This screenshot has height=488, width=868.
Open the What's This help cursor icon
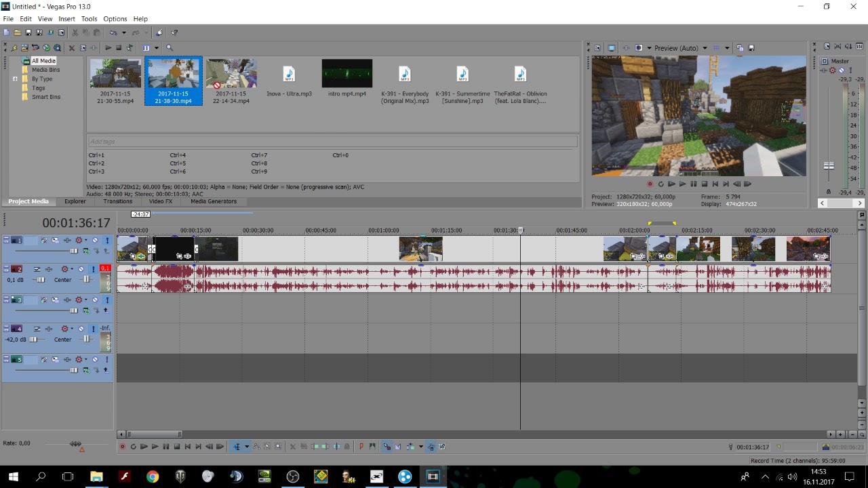coord(174,33)
